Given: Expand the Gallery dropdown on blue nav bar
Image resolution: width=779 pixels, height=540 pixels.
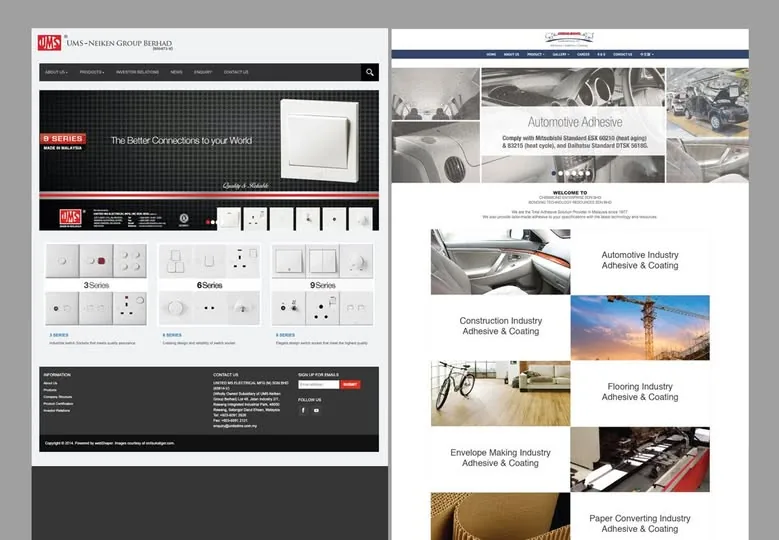Looking at the screenshot, I should click(x=561, y=54).
